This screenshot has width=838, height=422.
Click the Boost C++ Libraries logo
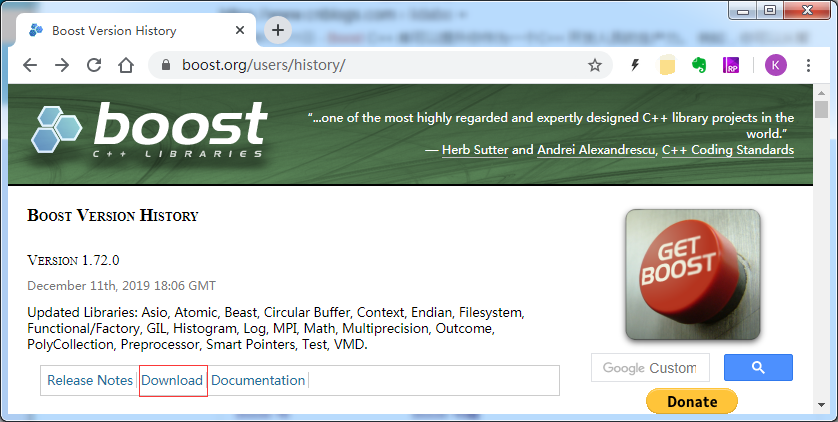(149, 131)
